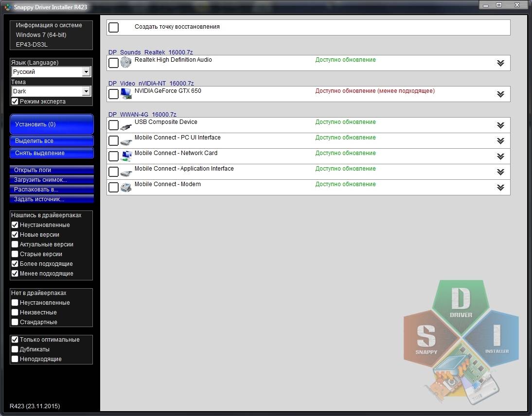Uncheck Только оптимальные option

coord(15,339)
